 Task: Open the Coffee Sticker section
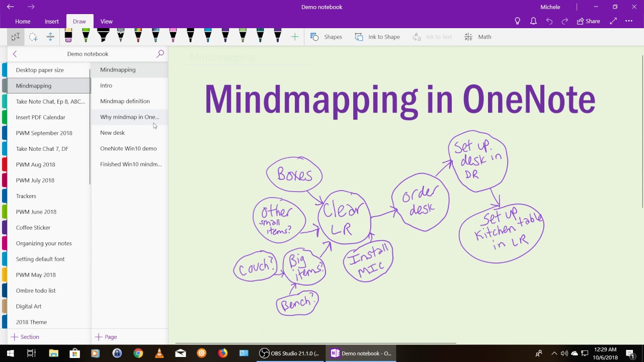click(x=48, y=227)
